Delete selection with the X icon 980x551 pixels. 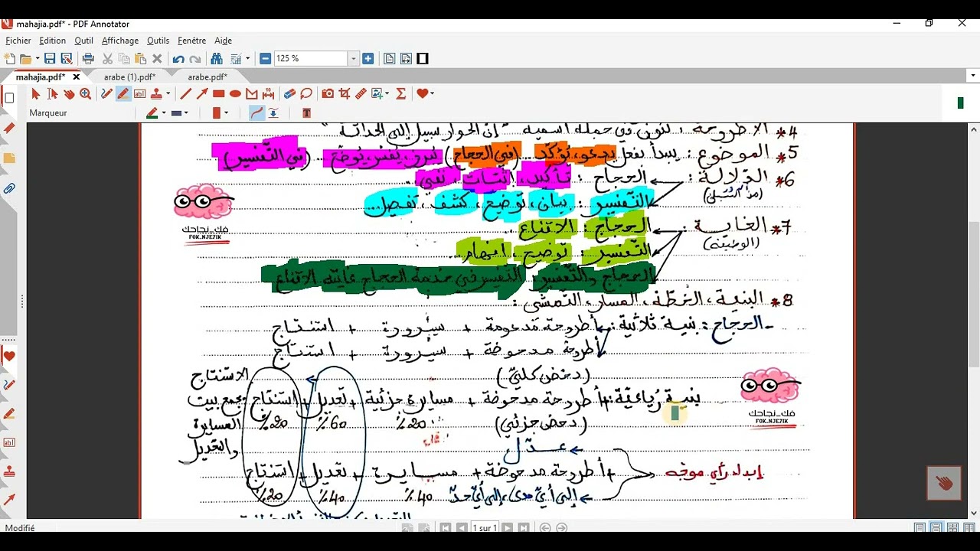158,59
